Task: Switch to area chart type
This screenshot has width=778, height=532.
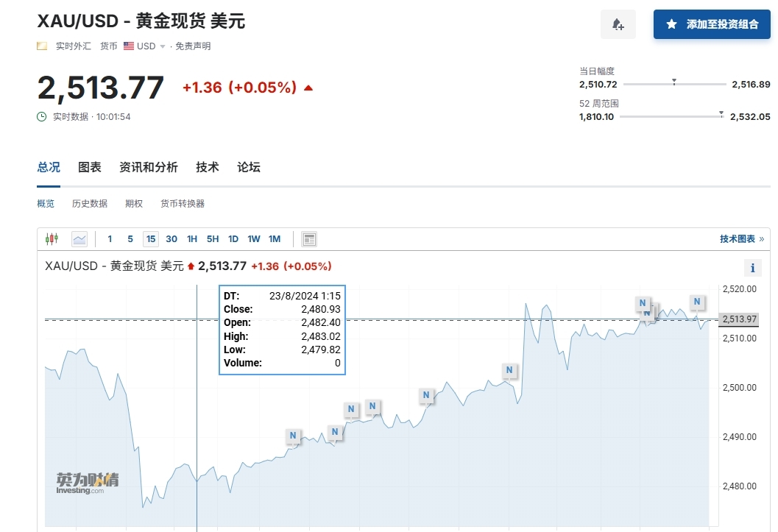Action: pyautogui.click(x=79, y=239)
